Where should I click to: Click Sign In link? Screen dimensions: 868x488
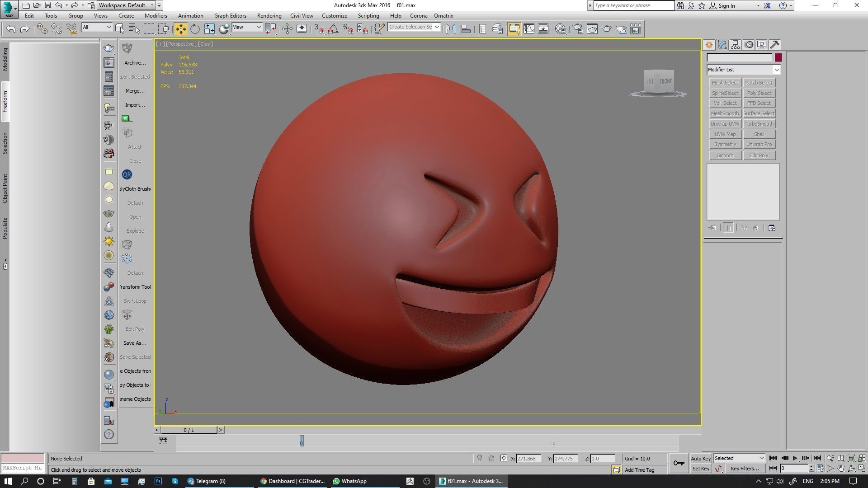coord(726,6)
